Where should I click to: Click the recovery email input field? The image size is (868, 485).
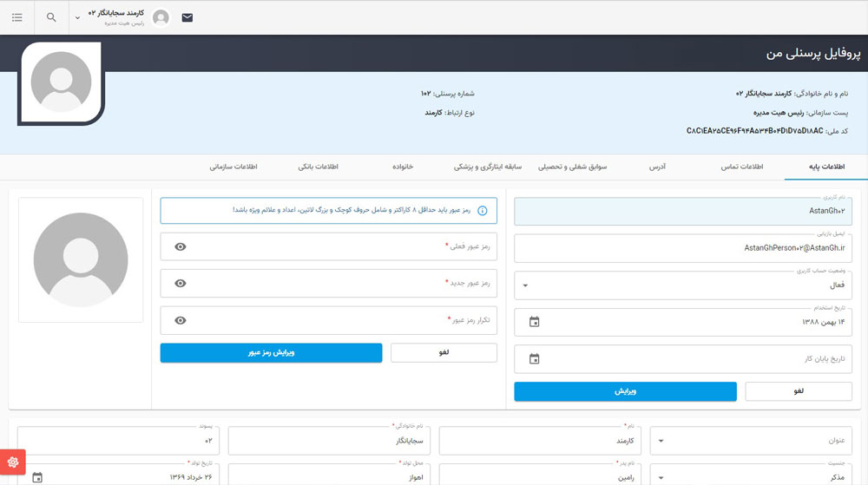pyautogui.click(x=683, y=248)
